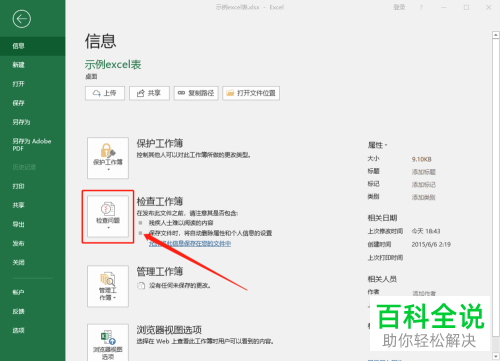Click the 2015/6/6 2:19 creation time
The image size is (500, 361).
click(x=431, y=245)
